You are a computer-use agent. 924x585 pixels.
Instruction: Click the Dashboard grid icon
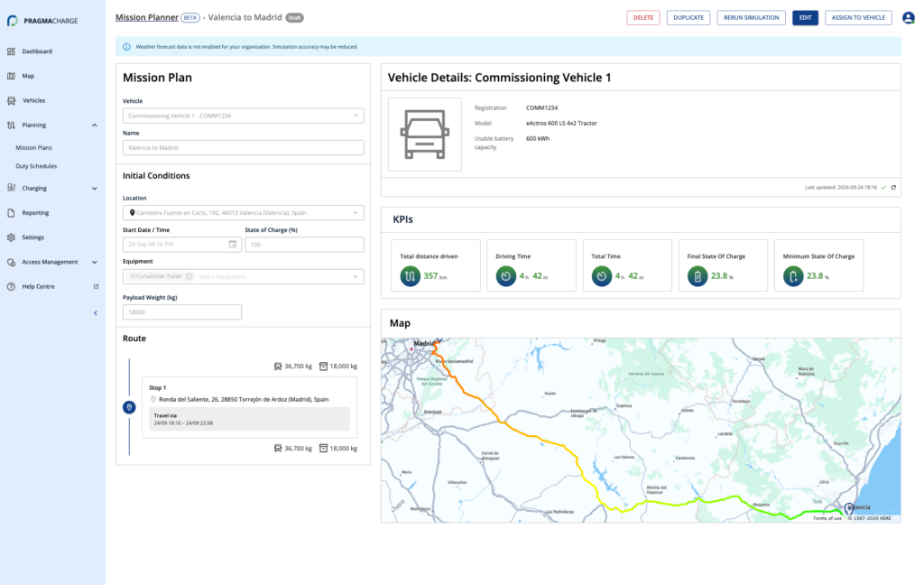click(11, 51)
